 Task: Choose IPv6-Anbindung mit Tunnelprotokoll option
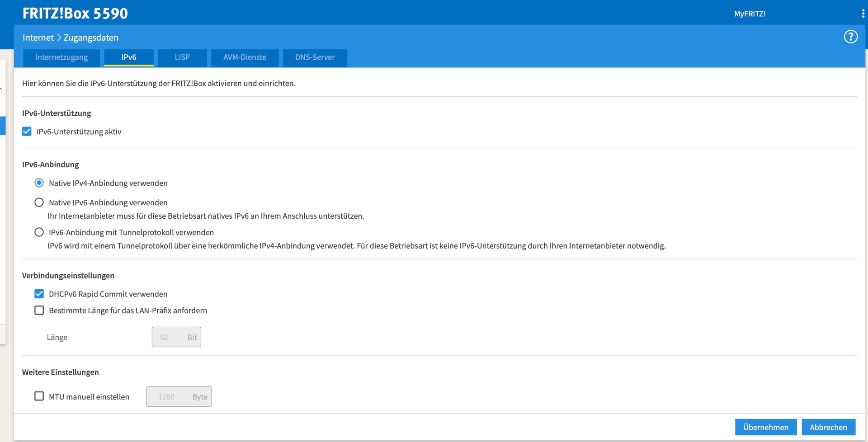coord(39,232)
